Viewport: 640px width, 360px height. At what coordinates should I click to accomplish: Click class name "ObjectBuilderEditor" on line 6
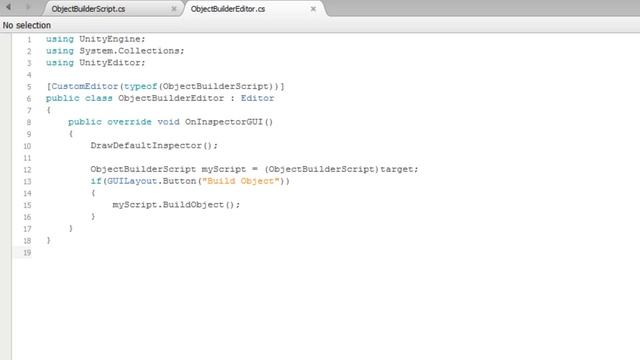[171, 98]
